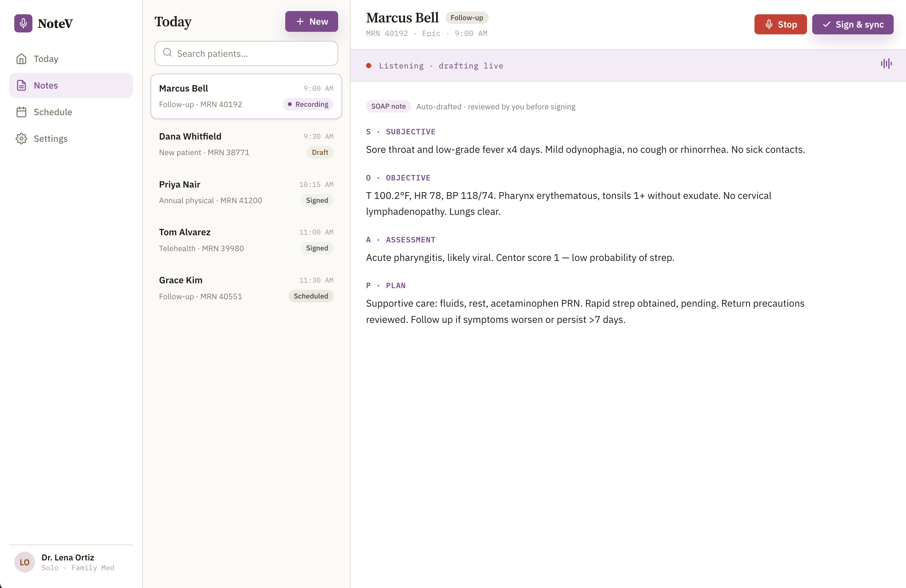906x588 pixels.
Task: Create a New note
Action: [x=312, y=21]
